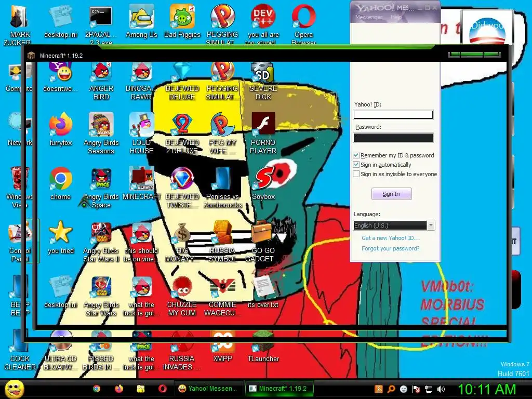Click into the Password field
The width and height of the screenshot is (532, 399).
[393, 137]
